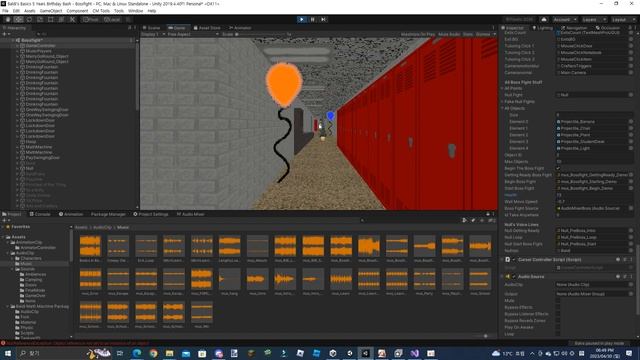Select the Hand tool in the toolbar
Viewport: 640px width, 360px height.
point(8,19)
